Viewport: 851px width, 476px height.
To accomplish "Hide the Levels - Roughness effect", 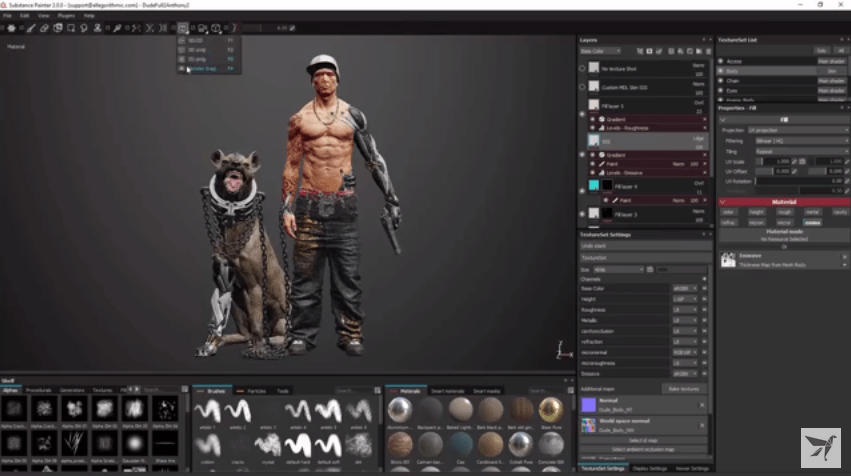I will (x=593, y=128).
